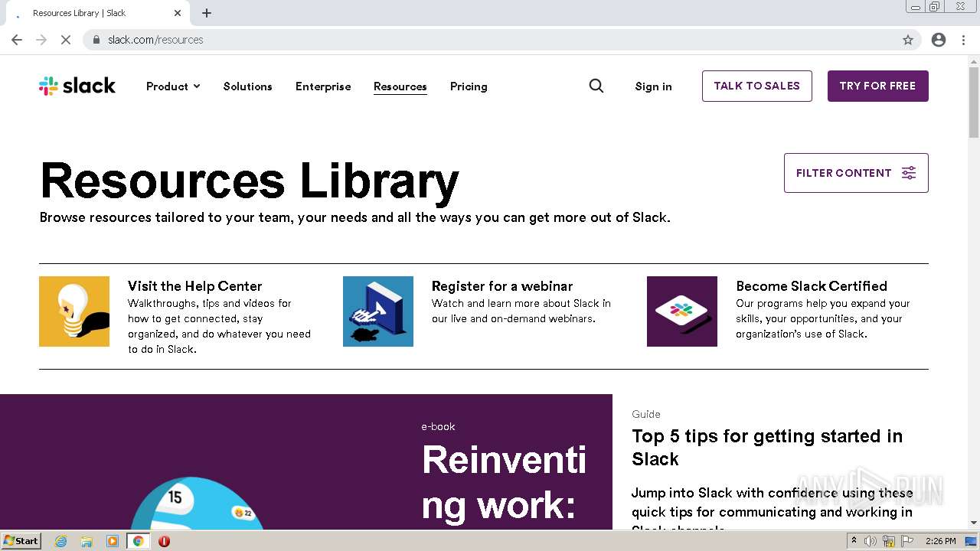Click the Sign in link
Viewport: 980px width, 551px height.
(653, 86)
